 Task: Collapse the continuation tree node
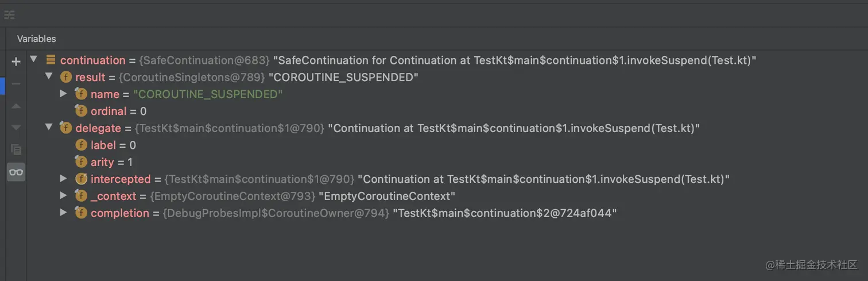pos(33,59)
